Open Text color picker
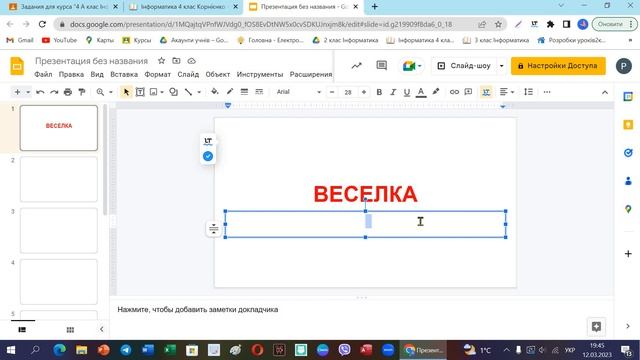Viewport: 640px width, 360px height. click(421, 92)
